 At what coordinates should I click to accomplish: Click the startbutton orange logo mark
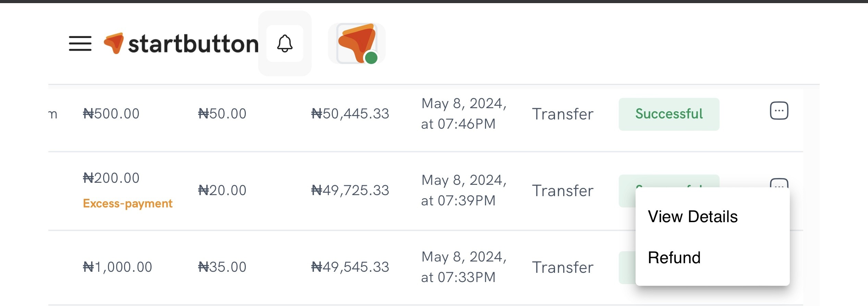tap(114, 43)
